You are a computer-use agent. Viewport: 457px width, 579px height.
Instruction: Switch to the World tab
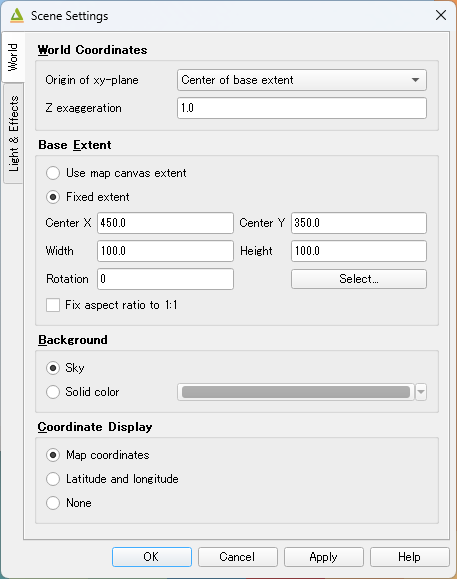pos(13,57)
